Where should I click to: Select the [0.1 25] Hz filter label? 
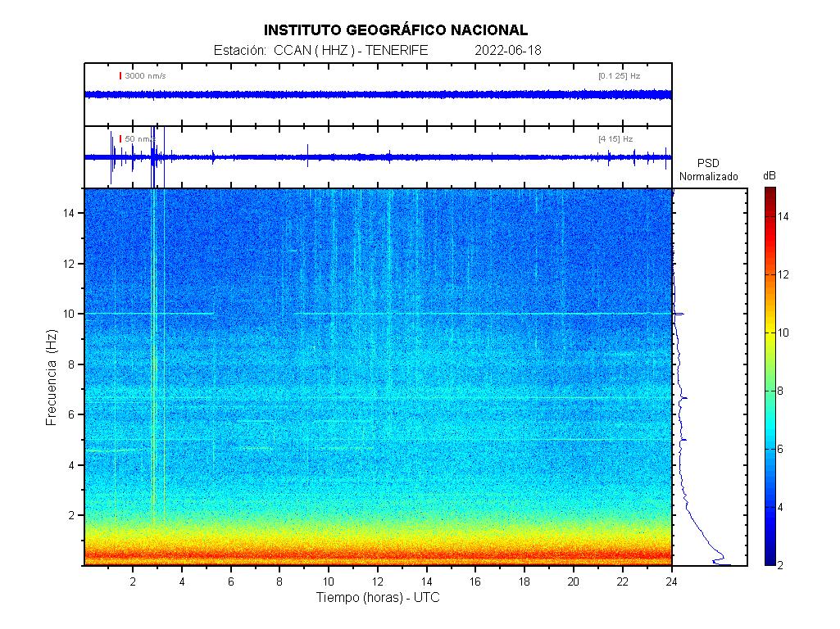(619, 76)
